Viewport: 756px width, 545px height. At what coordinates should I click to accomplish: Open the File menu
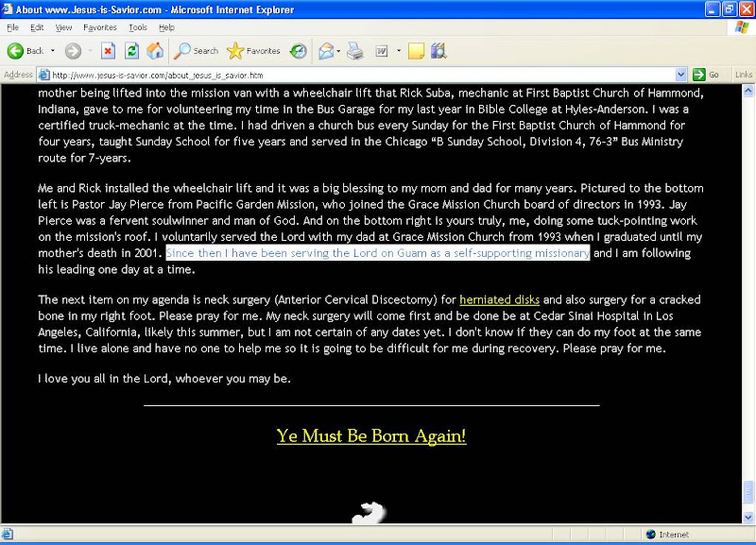(x=13, y=27)
